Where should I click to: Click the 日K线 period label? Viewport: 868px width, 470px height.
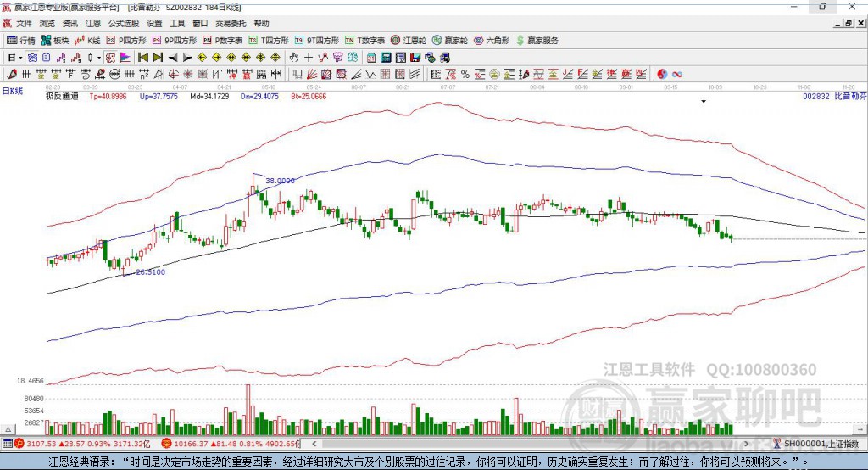13,91
